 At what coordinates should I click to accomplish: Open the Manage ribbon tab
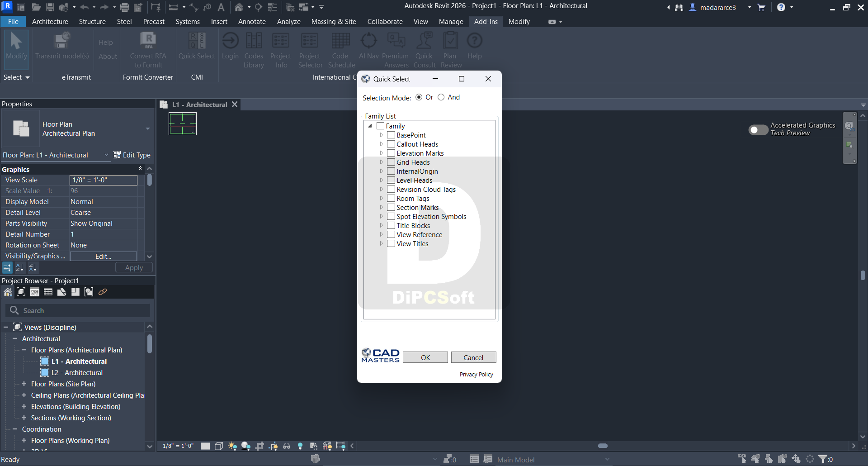coord(451,22)
